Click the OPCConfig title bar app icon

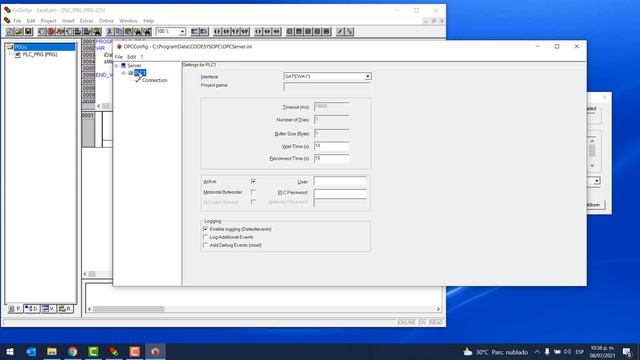pos(119,47)
